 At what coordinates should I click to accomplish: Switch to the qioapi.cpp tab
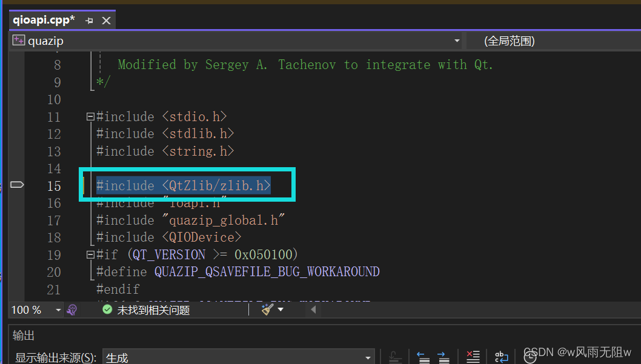(x=44, y=20)
